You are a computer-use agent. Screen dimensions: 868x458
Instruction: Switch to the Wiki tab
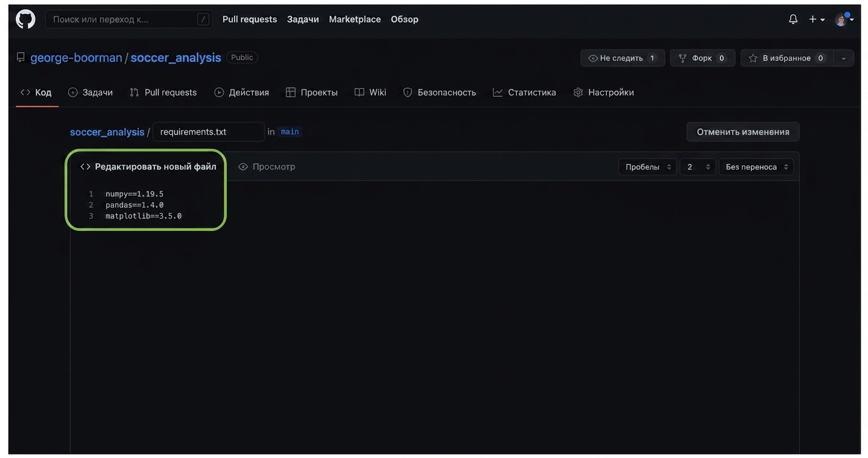click(371, 93)
